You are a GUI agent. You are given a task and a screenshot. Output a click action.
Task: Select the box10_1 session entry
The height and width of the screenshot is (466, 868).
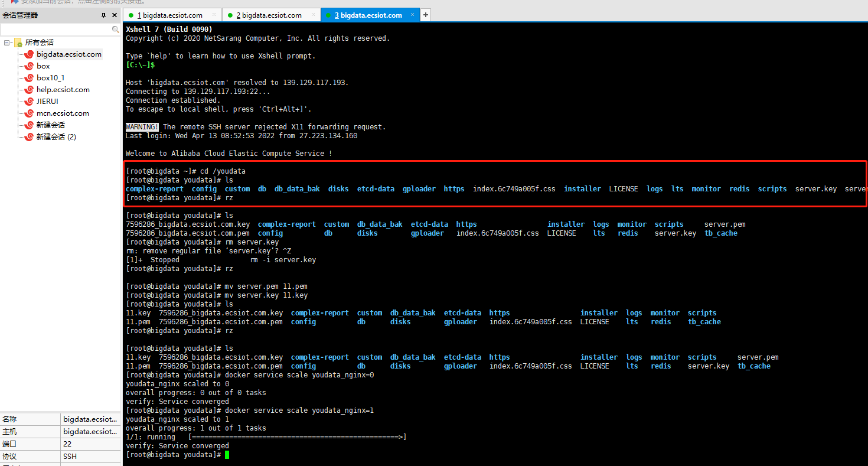click(51, 78)
